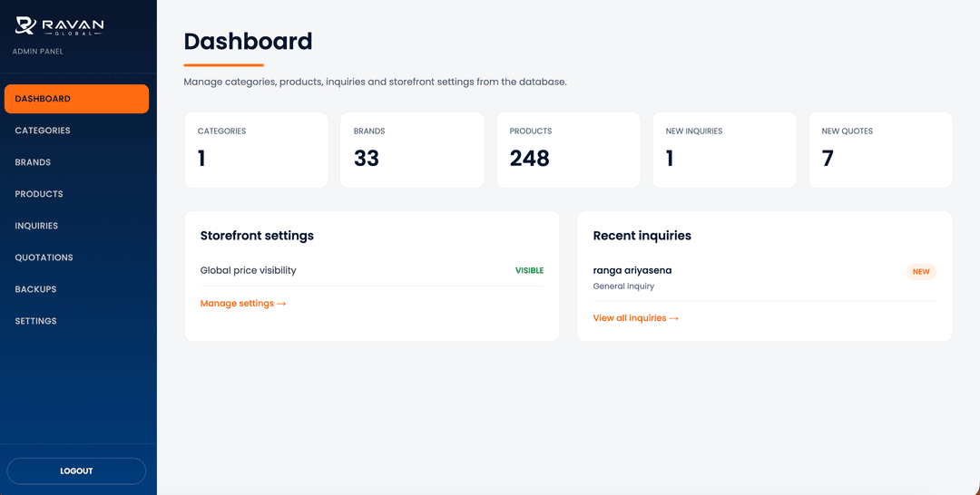Click the ranga ariyasena inquiry entry
Screen dimensions: 980x495
[x=764, y=277]
